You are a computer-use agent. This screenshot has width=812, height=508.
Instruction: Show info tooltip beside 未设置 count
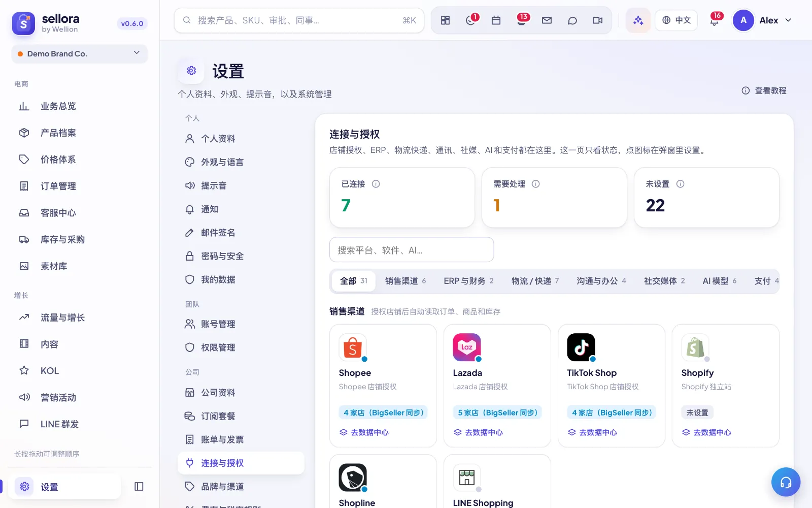coord(681,184)
